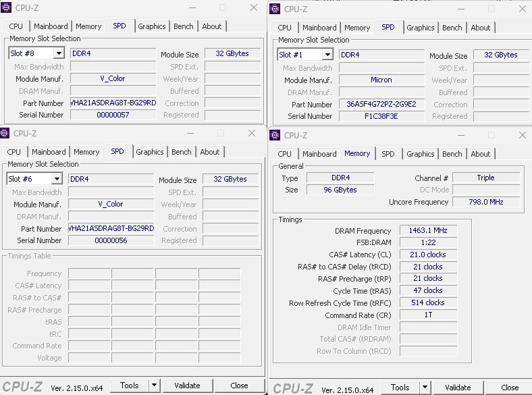Viewport: 532px width, 395px height.
Task: Go to About tab in the Slot #6 window
Action: click(210, 152)
